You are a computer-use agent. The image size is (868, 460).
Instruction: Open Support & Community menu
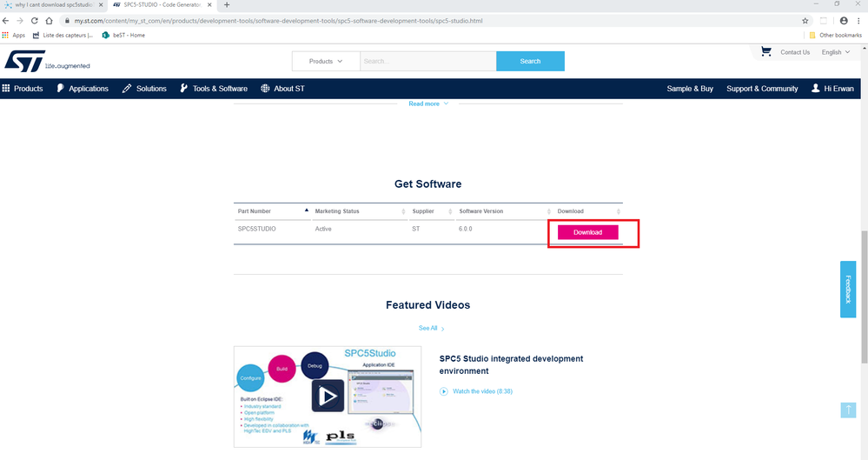[762, 89]
